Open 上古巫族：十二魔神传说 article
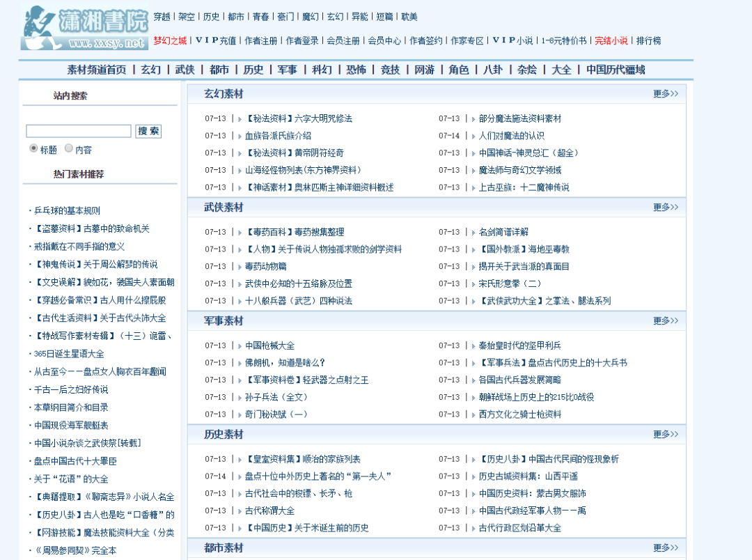This screenshot has height=560, width=752. point(524,187)
